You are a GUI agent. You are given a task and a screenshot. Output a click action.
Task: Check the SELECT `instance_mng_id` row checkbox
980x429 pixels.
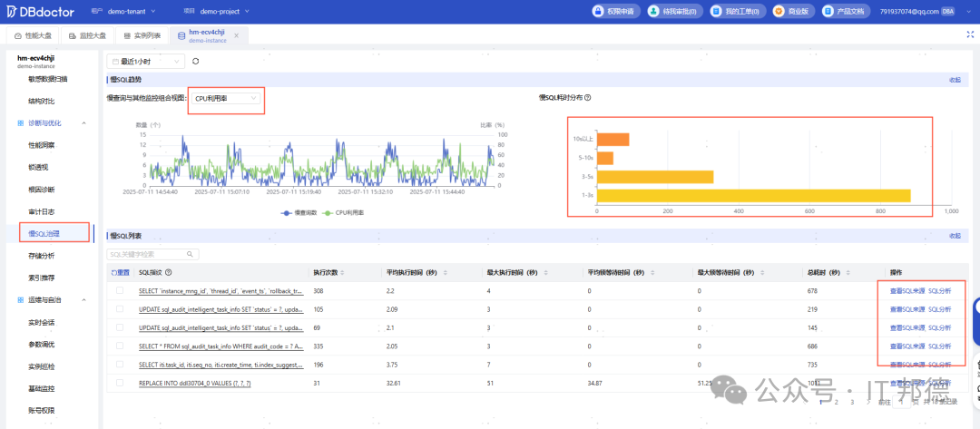click(120, 291)
